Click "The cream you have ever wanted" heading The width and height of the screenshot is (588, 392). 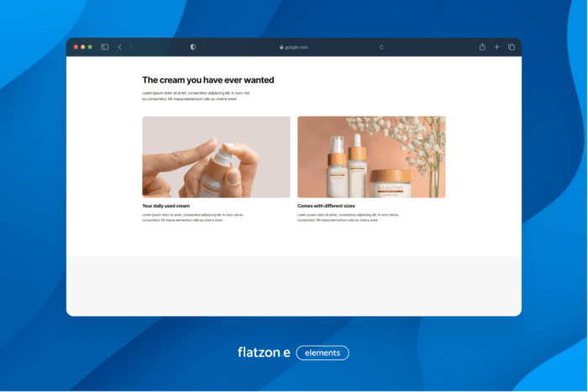207,81
